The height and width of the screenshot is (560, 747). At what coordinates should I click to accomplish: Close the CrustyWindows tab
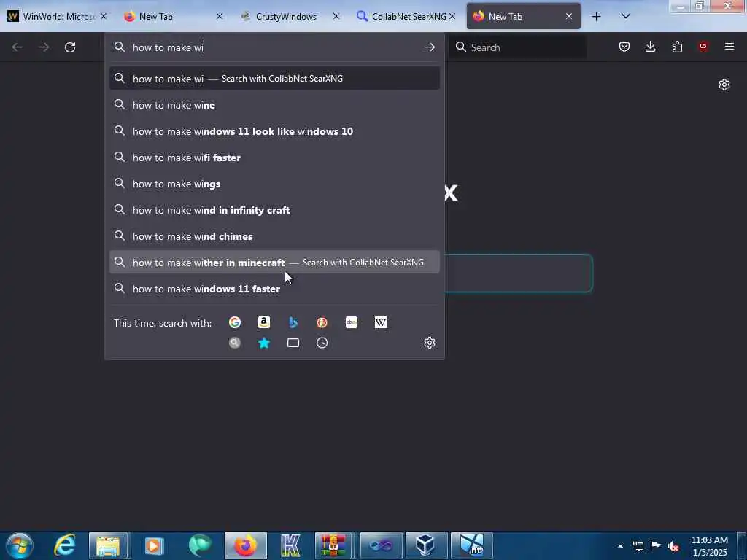pos(336,17)
